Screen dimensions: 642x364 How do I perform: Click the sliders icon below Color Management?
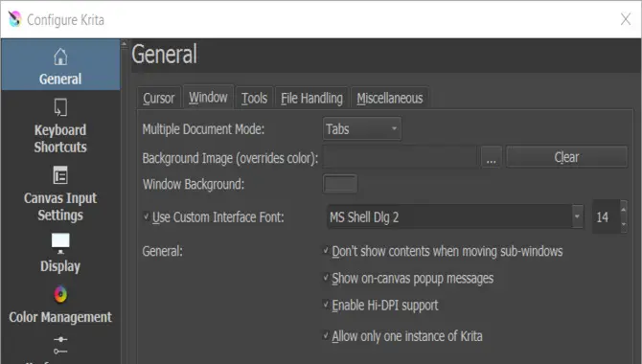coord(60,345)
